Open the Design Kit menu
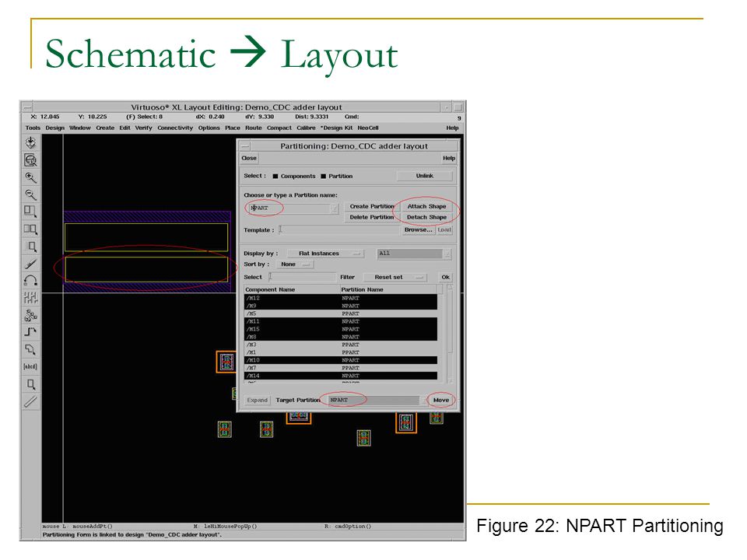Image resolution: width=747 pixels, height=560 pixels. coord(337,128)
